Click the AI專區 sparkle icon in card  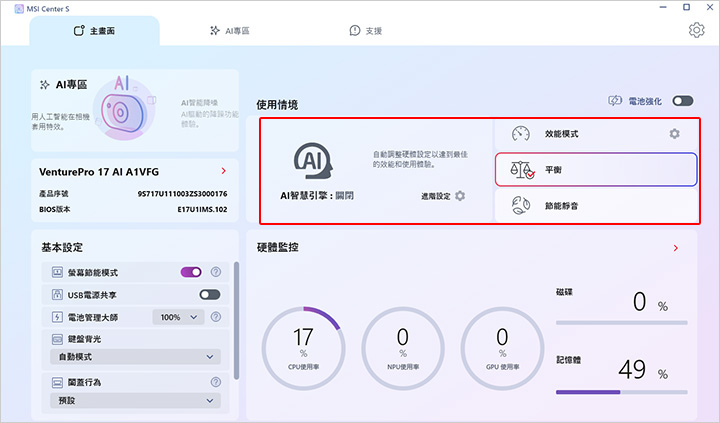tap(45, 85)
